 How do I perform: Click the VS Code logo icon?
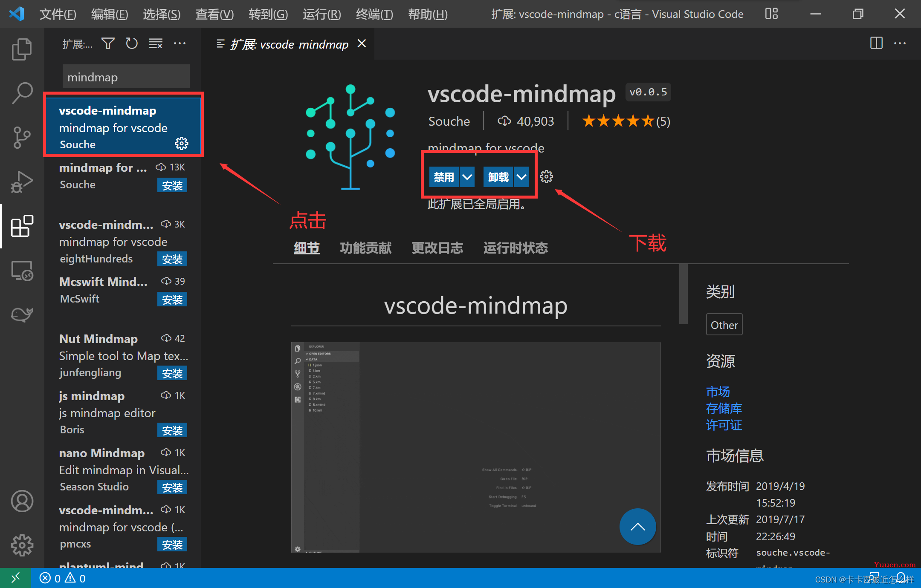pyautogui.click(x=17, y=14)
